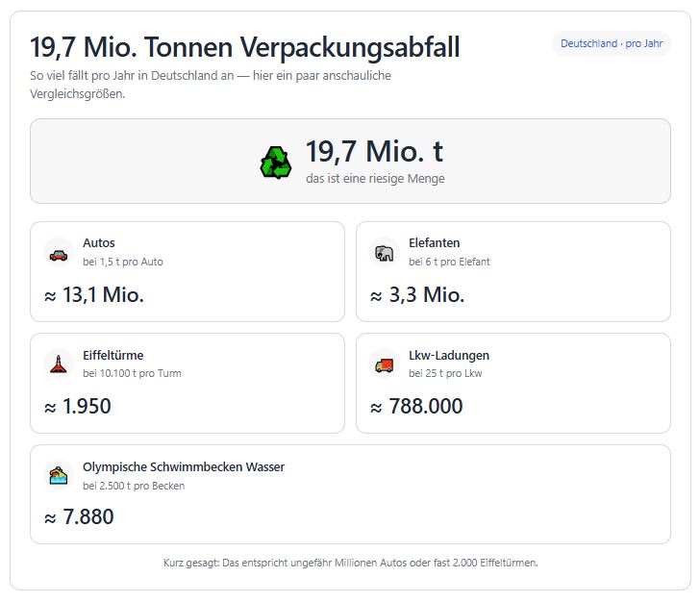
Task: Click Olympische Schwimmbecken Wasser heading
Action: point(184,466)
